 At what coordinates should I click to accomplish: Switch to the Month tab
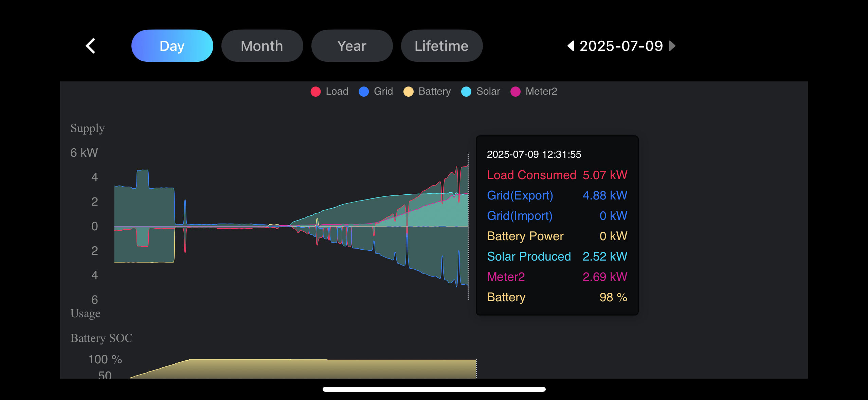262,46
